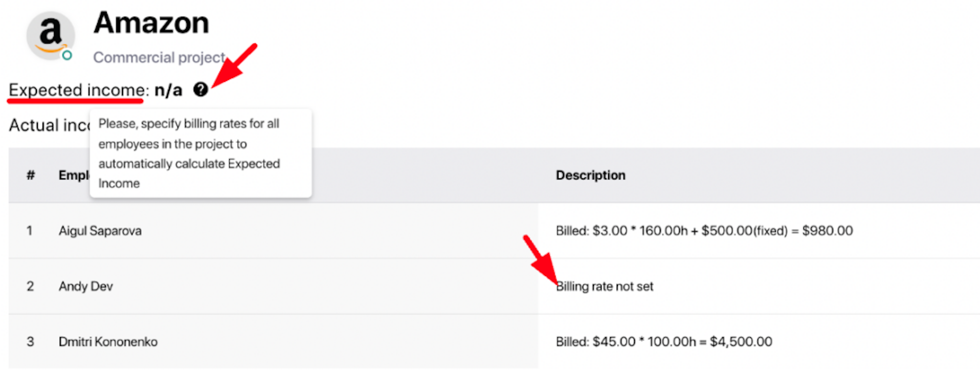Click the Actual income label
This screenshot has width=980, height=374.
(49, 125)
